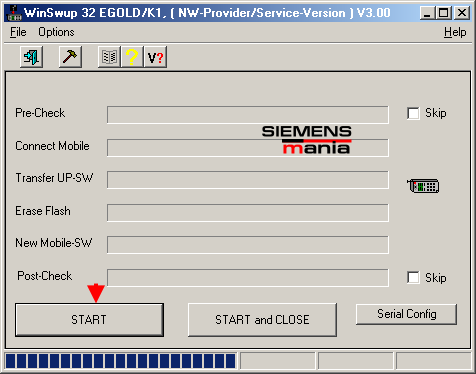Click the V? version info icon
Screen dimensions: 476x374
155,57
